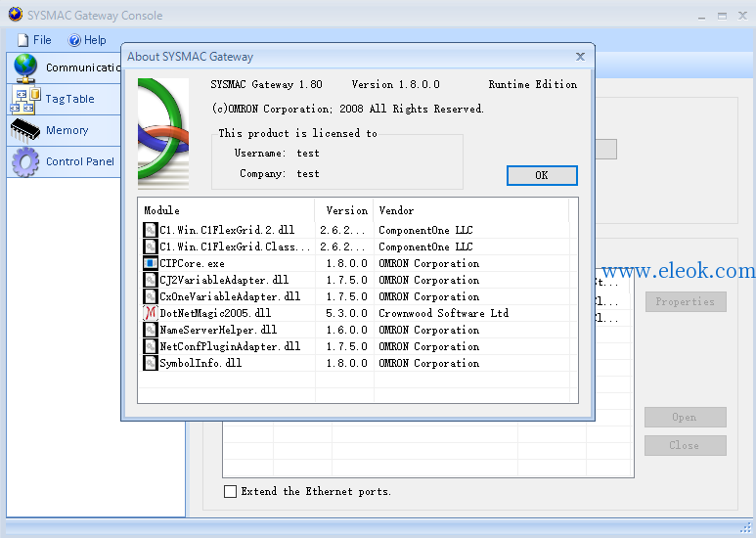Click the NameServerHelper.dll file icon
756x538 pixels.
(x=151, y=331)
